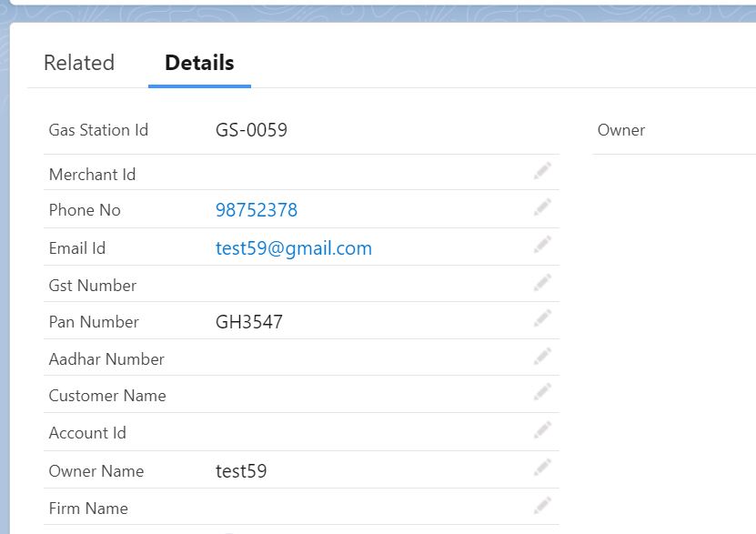Screen dimensions: 756x534
Task: Edit Owner Name using the pencil icon
Action: tap(542, 468)
